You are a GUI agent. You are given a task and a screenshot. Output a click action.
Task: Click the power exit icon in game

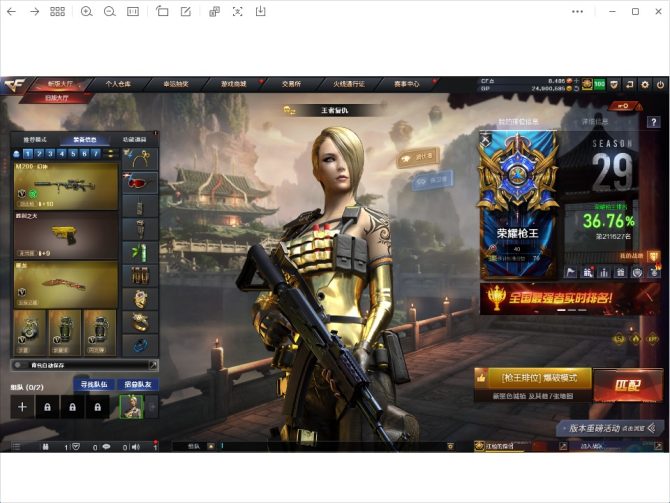point(660,84)
